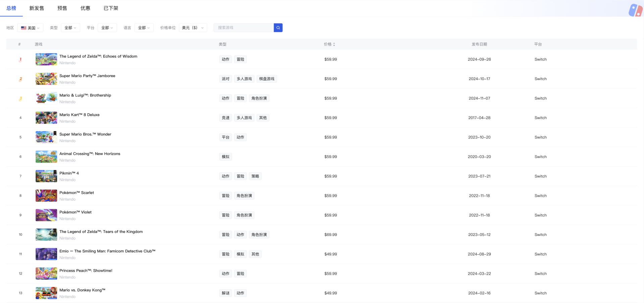Click the Emio Smiling Man cover thumbnail
Screen dimensions: 644x303
tap(46, 254)
